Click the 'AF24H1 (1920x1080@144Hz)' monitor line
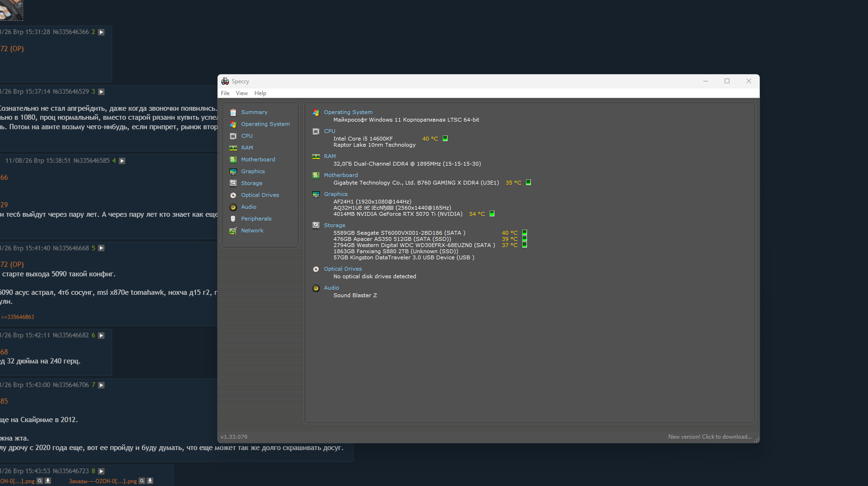The image size is (868, 486). coord(372,202)
